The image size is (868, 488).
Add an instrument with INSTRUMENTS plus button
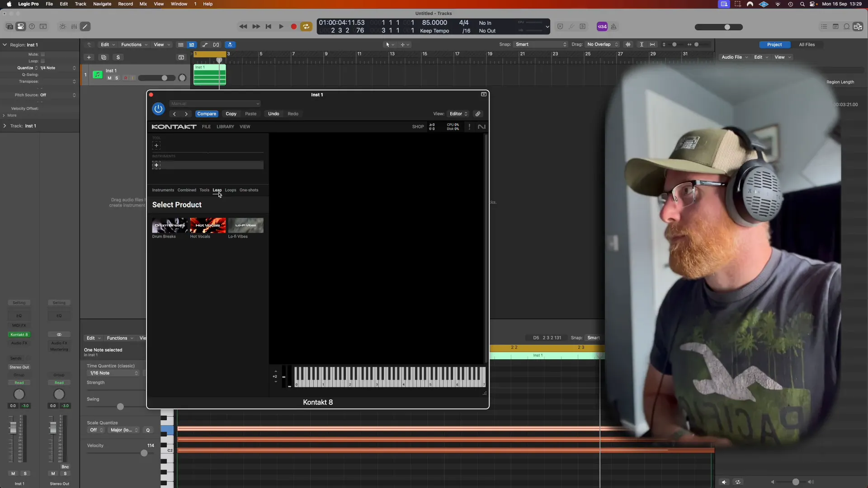(x=156, y=165)
